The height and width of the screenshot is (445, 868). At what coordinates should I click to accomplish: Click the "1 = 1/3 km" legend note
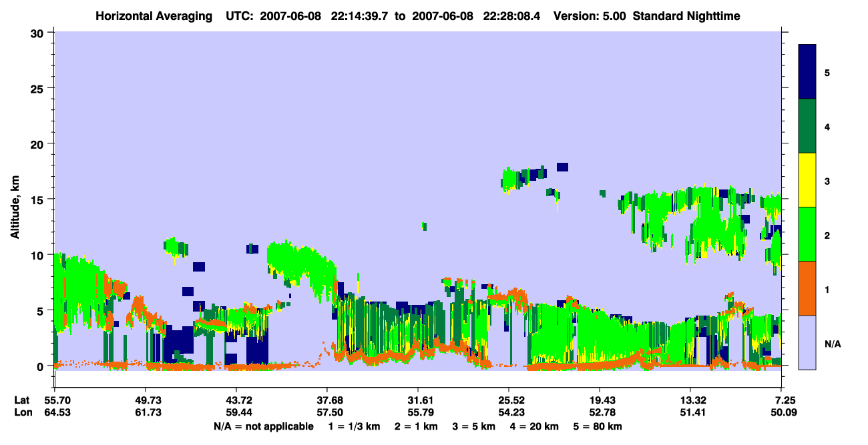point(355,426)
